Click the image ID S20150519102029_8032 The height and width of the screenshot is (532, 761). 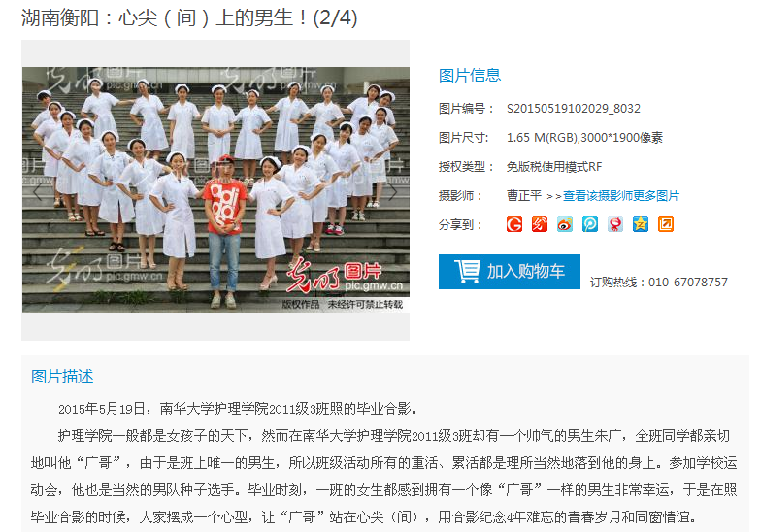tap(573, 109)
